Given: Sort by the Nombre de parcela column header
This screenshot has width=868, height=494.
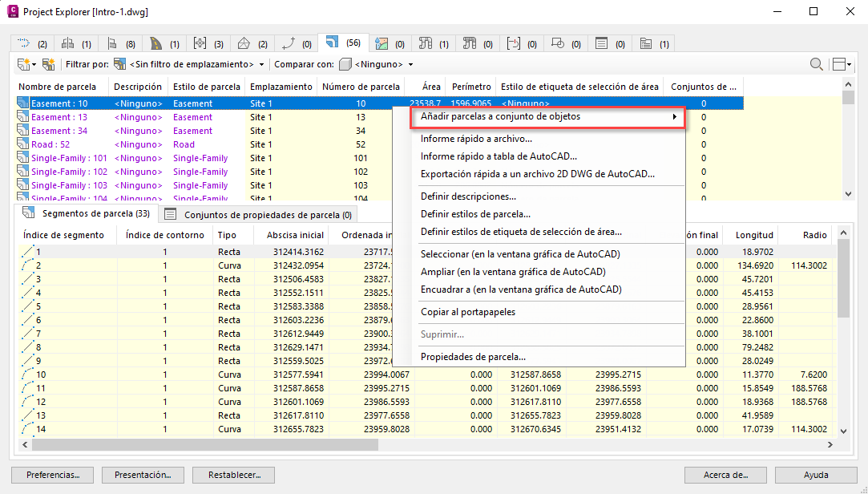Looking at the screenshot, I should tap(58, 87).
